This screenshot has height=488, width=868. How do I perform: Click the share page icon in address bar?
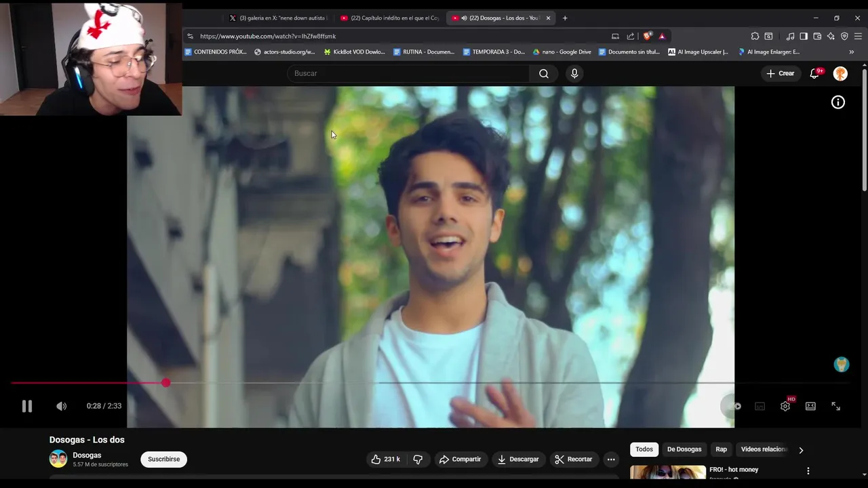(631, 37)
